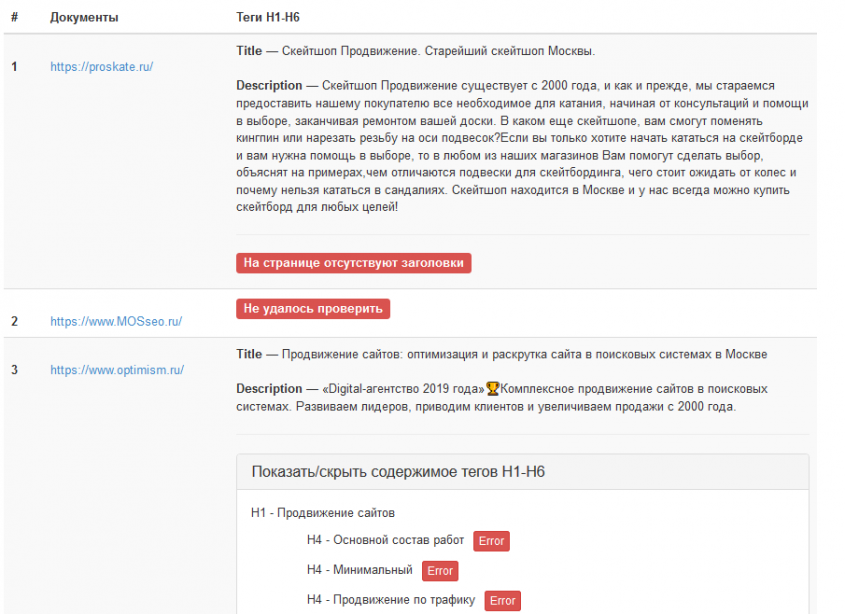Screen dimensions: 845x614
Task: Click the trophy emoji in optimism description
Action: point(492,388)
